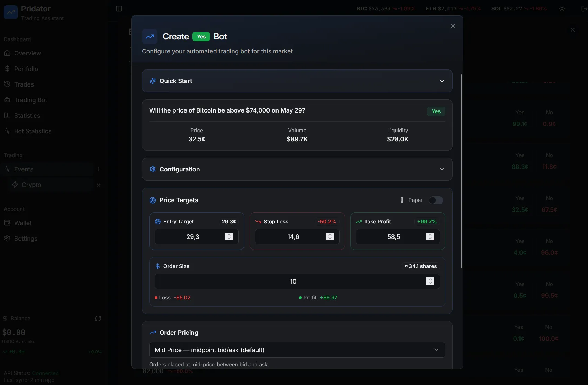Click the Quick Start sparkle icon
This screenshot has height=385, width=588.
click(153, 81)
